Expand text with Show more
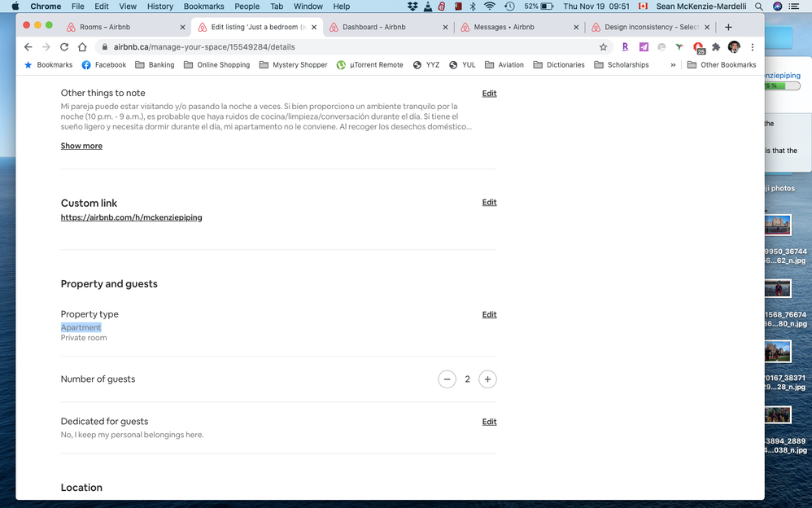The height and width of the screenshot is (508, 812). pyautogui.click(x=81, y=146)
